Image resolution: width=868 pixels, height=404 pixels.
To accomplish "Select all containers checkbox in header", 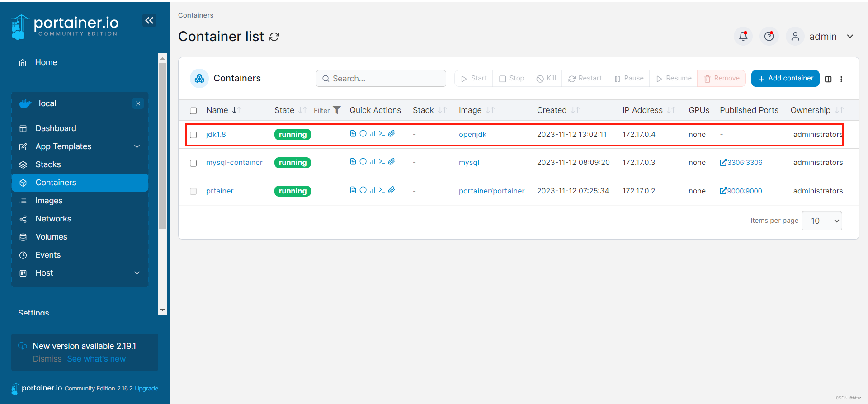I will click(x=193, y=111).
